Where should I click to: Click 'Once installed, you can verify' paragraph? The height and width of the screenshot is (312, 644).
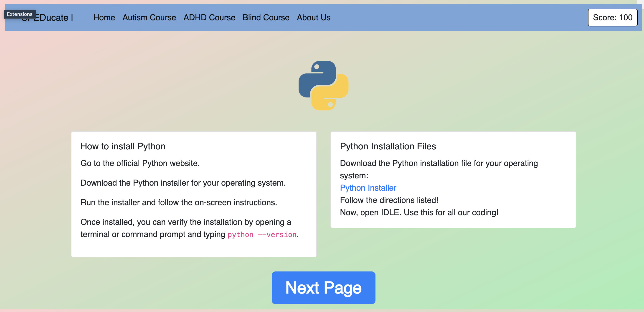click(185, 222)
